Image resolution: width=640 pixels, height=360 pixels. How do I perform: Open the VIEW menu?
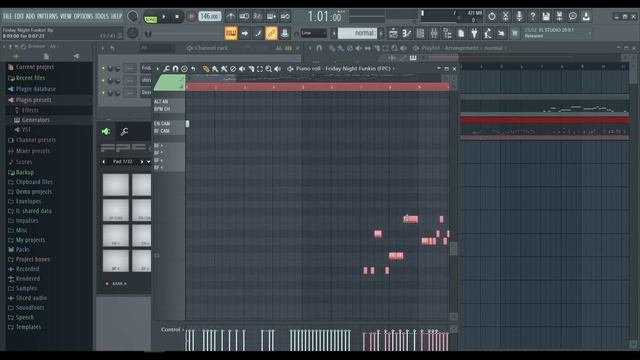point(66,16)
